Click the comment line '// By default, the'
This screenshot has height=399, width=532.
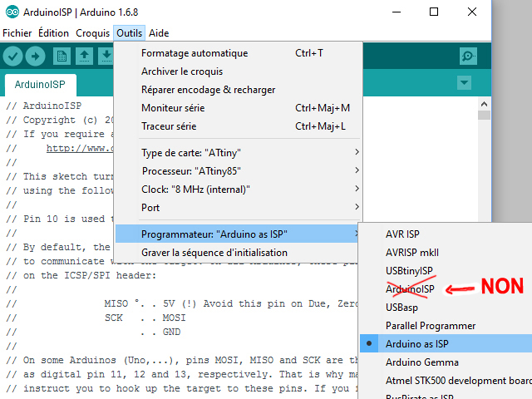[x=60, y=247]
